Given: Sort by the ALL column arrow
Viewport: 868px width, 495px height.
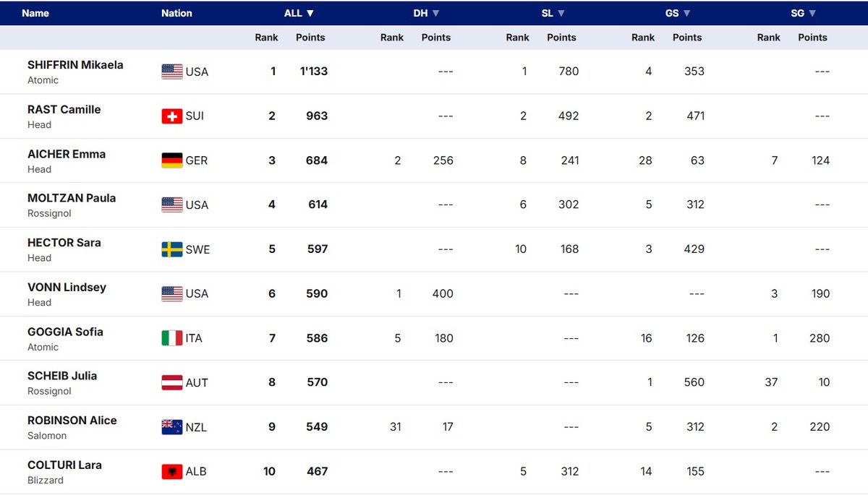Looking at the screenshot, I should tap(310, 13).
